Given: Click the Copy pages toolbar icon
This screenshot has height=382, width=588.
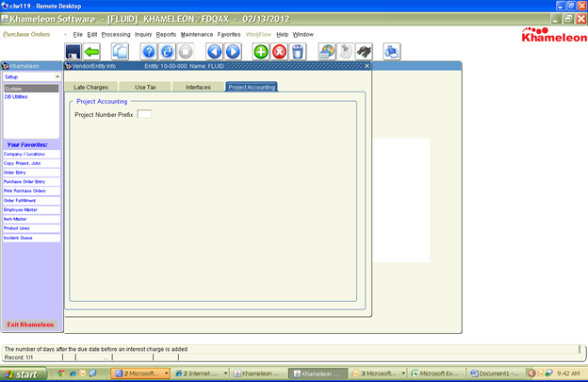Looking at the screenshot, I should pyautogui.click(x=120, y=52).
